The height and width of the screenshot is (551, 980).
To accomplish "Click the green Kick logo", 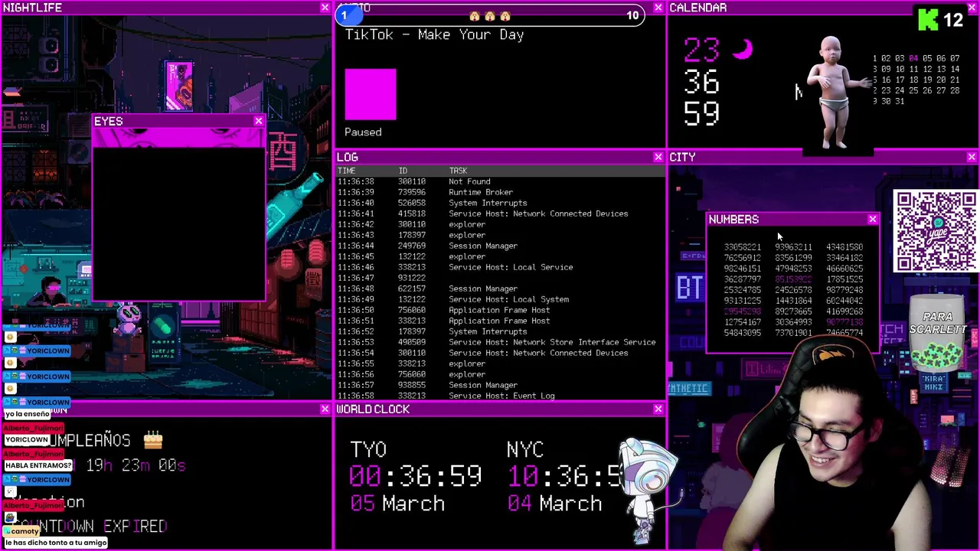I will click(x=928, y=19).
